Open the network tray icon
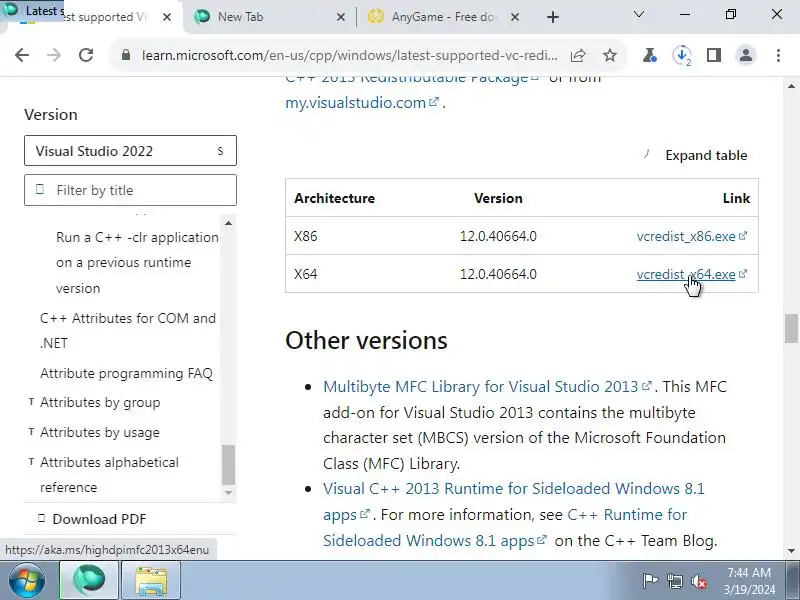The width and height of the screenshot is (800, 600). [x=674, y=581]
